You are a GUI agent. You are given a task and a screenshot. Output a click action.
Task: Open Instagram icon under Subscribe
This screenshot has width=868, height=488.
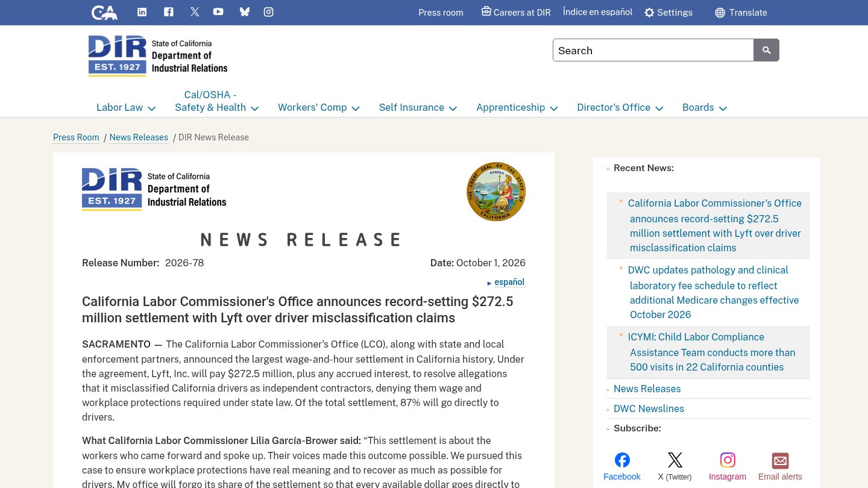point(728,460)
